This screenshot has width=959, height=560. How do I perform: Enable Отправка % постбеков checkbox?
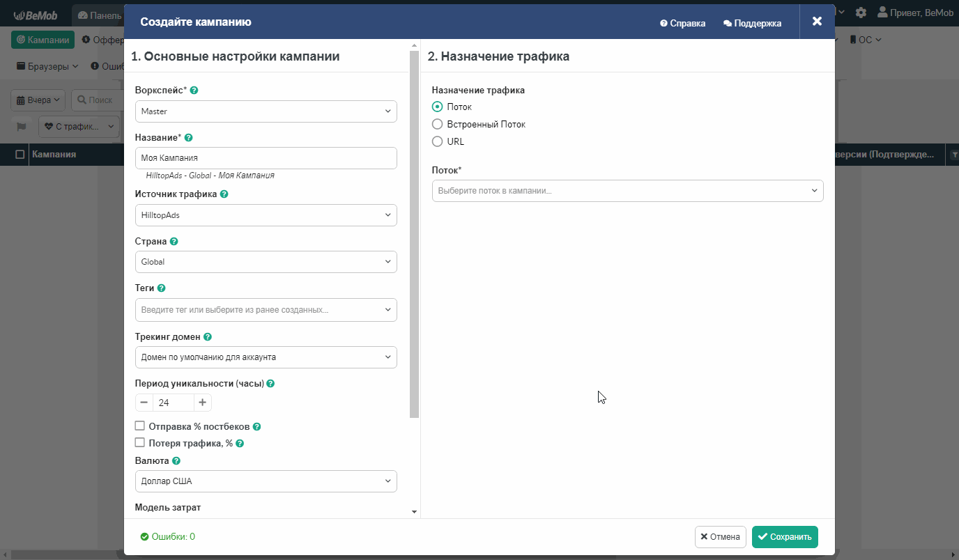(140, 426)
